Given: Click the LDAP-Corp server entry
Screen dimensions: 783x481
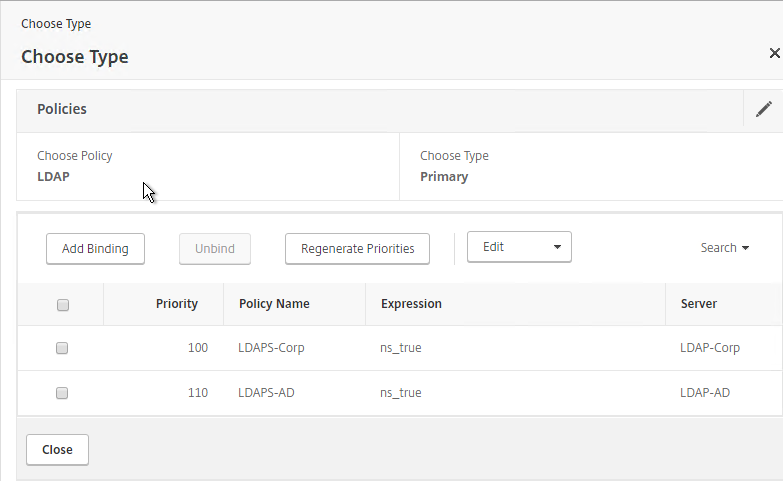Looking at the screenshot, I should (x=710, y=348).
